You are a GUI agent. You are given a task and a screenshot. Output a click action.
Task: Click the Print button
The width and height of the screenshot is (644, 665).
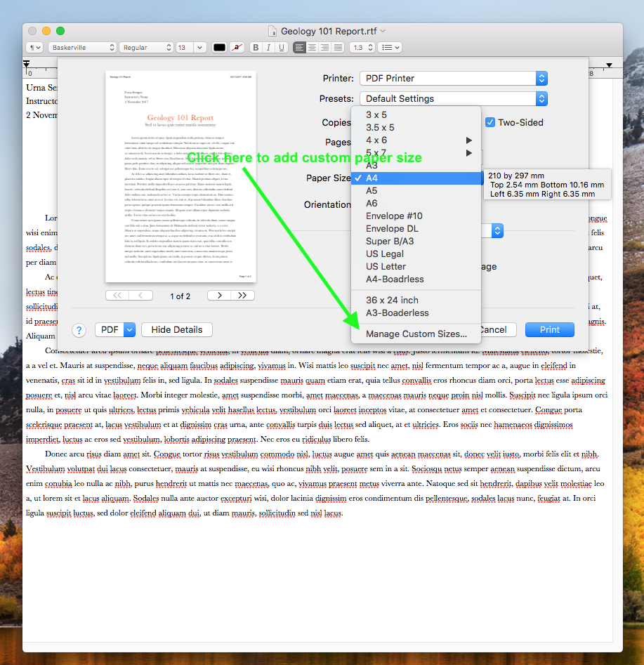550,330
